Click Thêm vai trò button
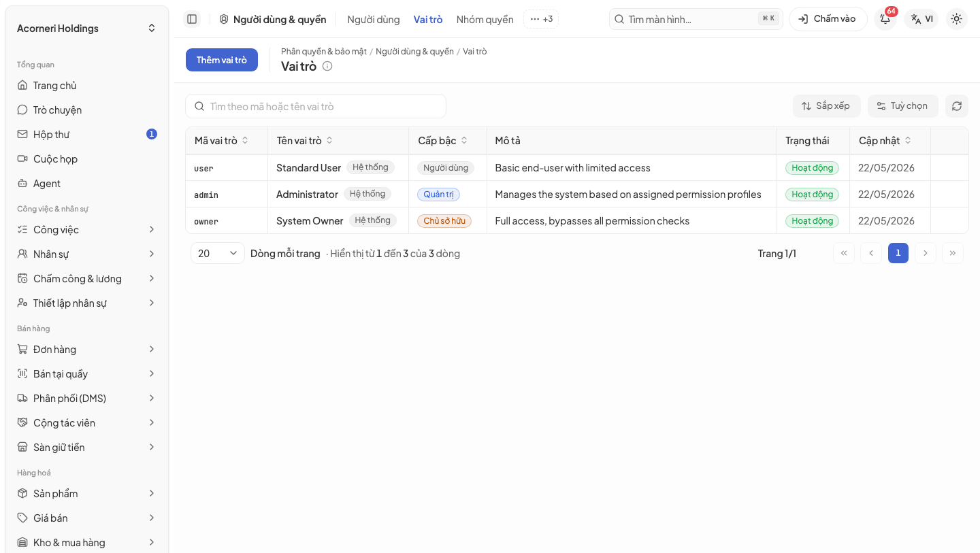This screenshot has width=980, height=553. (222, 60)
